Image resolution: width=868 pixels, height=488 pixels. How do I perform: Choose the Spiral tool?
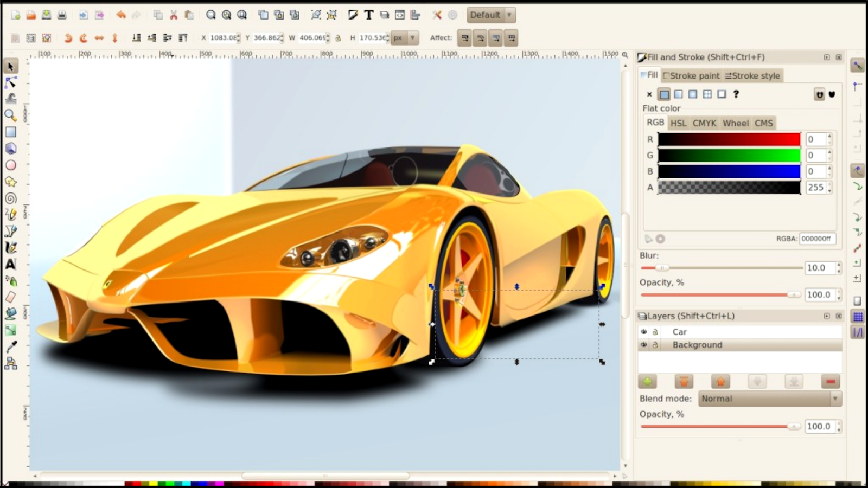click(x=10, y=198)
